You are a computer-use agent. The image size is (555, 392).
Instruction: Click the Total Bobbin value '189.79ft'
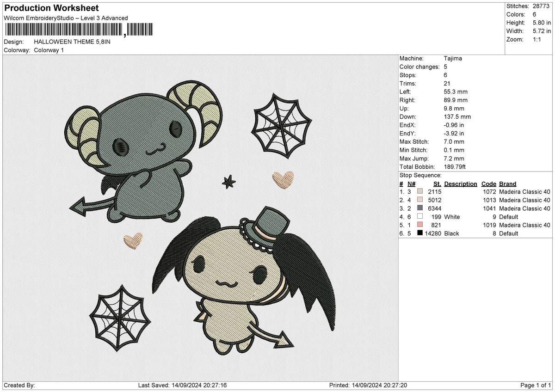click(456, 166)
